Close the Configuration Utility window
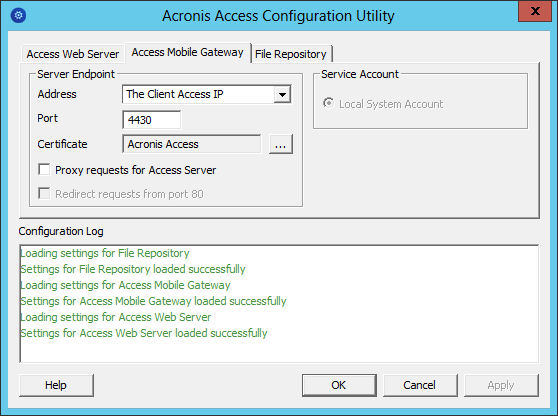The image size is (558, 416). [x=535, y=11]
